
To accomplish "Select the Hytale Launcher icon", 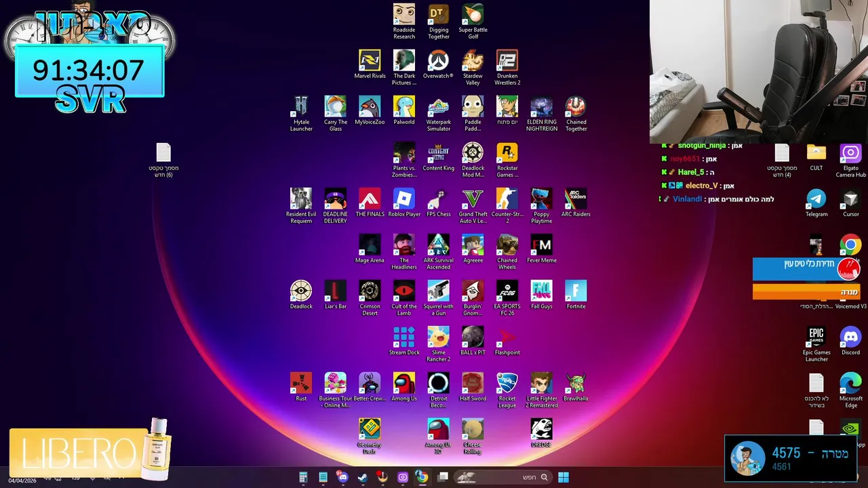I will [301, 114].
